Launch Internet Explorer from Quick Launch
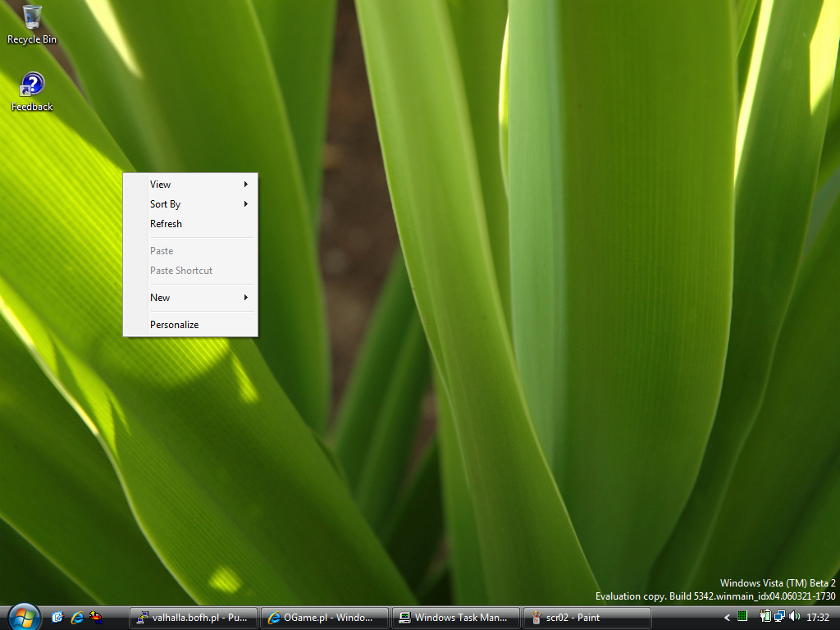 pos(77,617)
